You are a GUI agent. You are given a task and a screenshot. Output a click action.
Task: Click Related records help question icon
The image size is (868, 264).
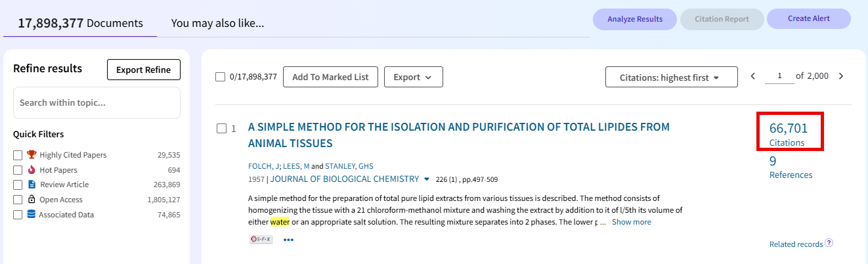coord(829,244)
